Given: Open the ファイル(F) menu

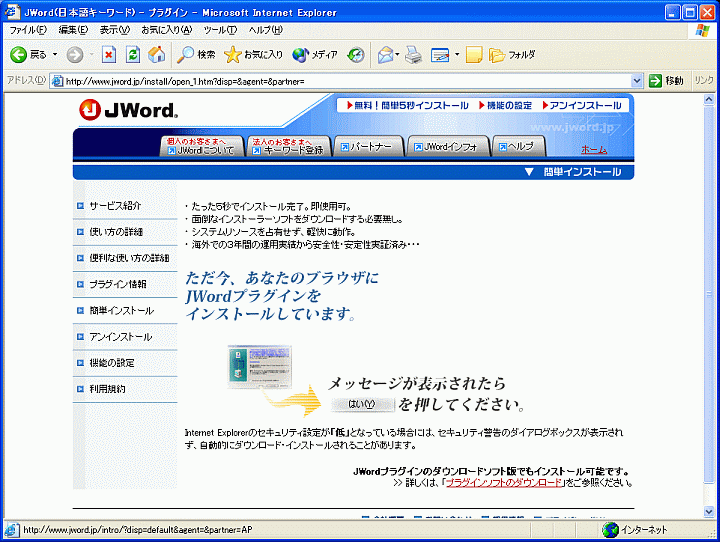Looking at the screenshot, I should 28,30.
